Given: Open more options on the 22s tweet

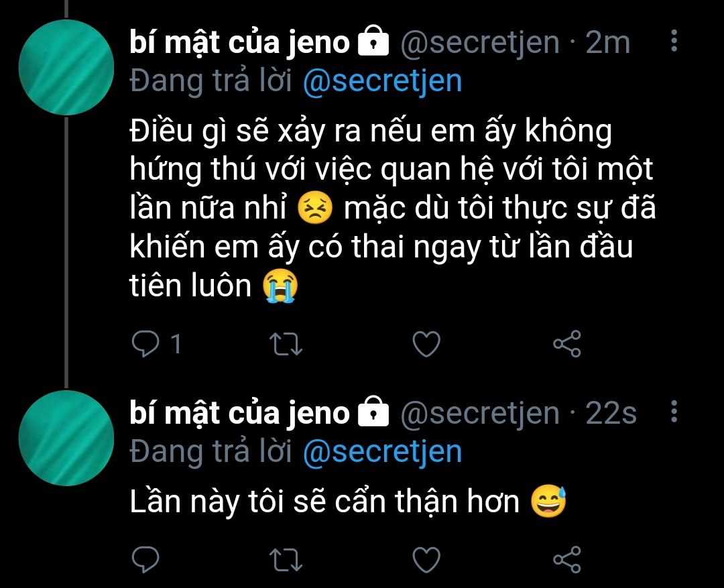Looking at the screenshot, I should 674,411.
